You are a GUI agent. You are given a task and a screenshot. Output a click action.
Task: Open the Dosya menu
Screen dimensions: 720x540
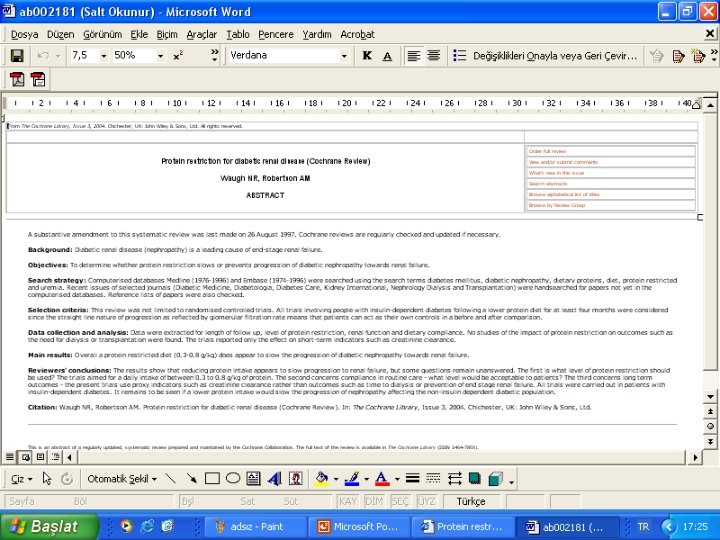tap(24, 34)
